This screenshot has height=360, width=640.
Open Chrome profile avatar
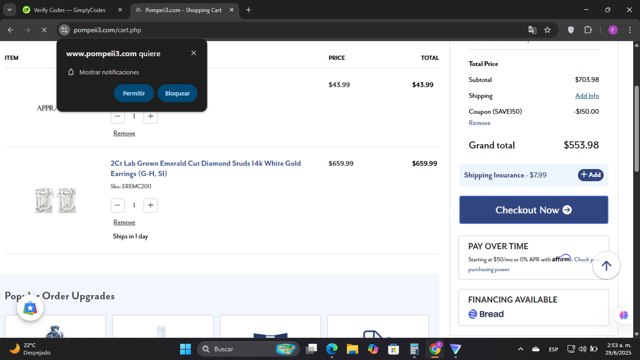(x=613, y=30)
